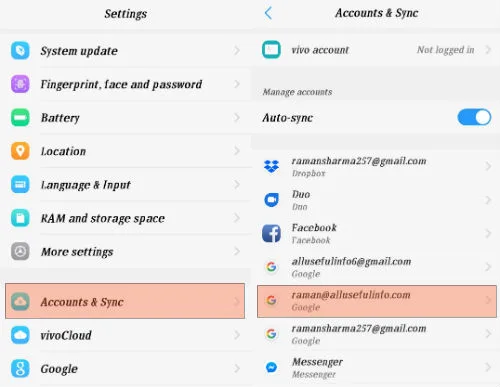Open Language & Input settings
Image resolution: width=500 pixels, height=387 pixels.
tap(125, 184)
